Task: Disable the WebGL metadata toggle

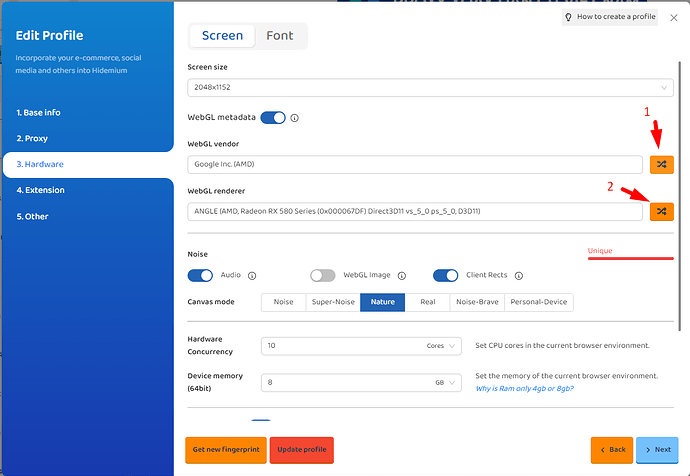Action: pyautogui.click(x=273, y=118)
